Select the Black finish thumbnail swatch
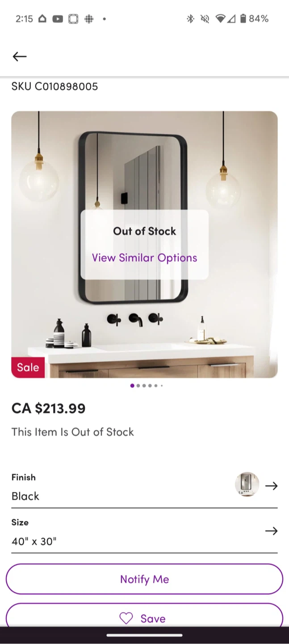289x644 pixels. click(x=247, y=484)
